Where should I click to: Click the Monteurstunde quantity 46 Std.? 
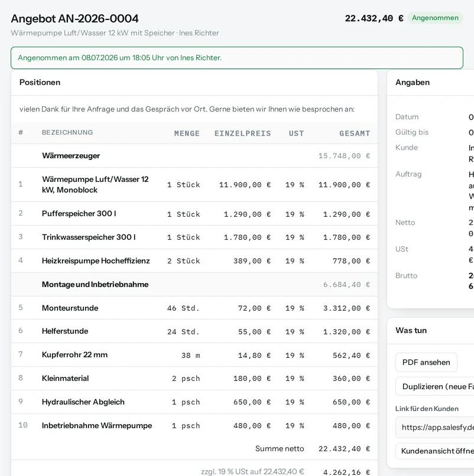pyautogui.click(x=183, y=308)
